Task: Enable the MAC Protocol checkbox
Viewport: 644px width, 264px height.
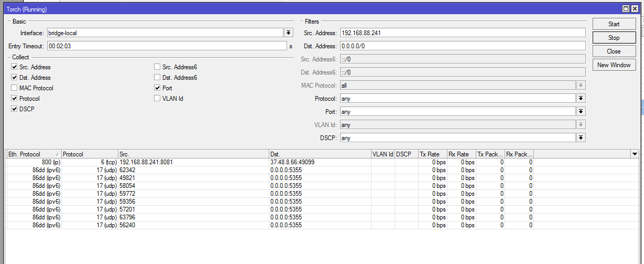Action: tap(14, 88)
